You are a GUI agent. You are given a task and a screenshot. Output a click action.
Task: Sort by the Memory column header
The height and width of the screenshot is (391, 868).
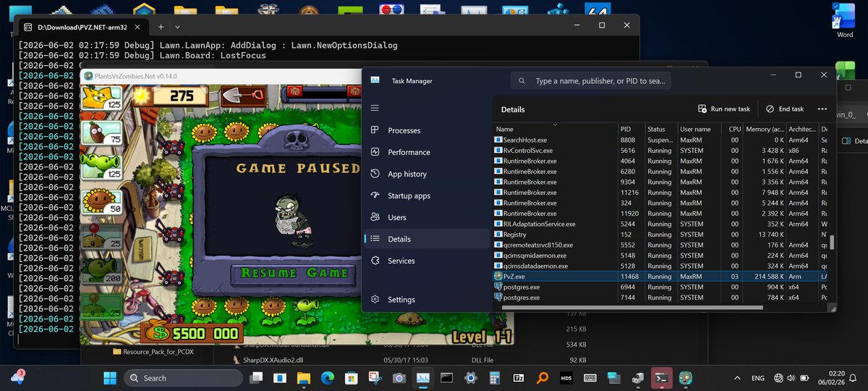coord(765,129)
